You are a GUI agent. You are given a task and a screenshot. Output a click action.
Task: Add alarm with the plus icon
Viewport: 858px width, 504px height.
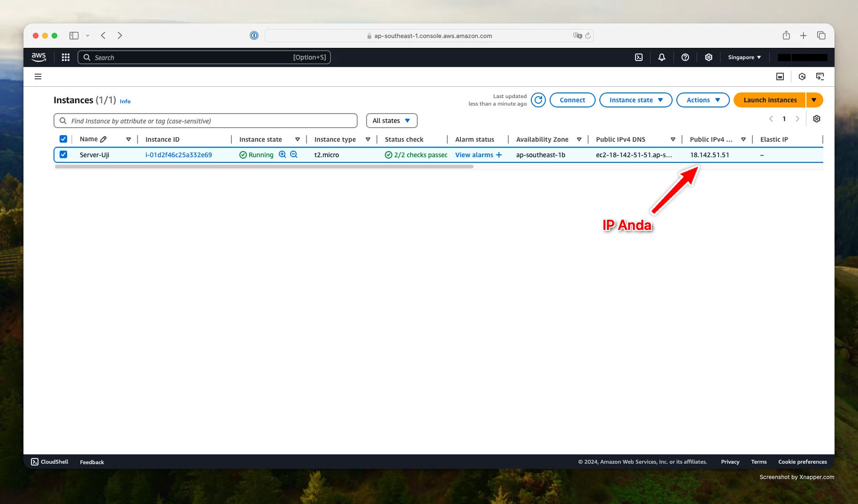coord(499,155)
